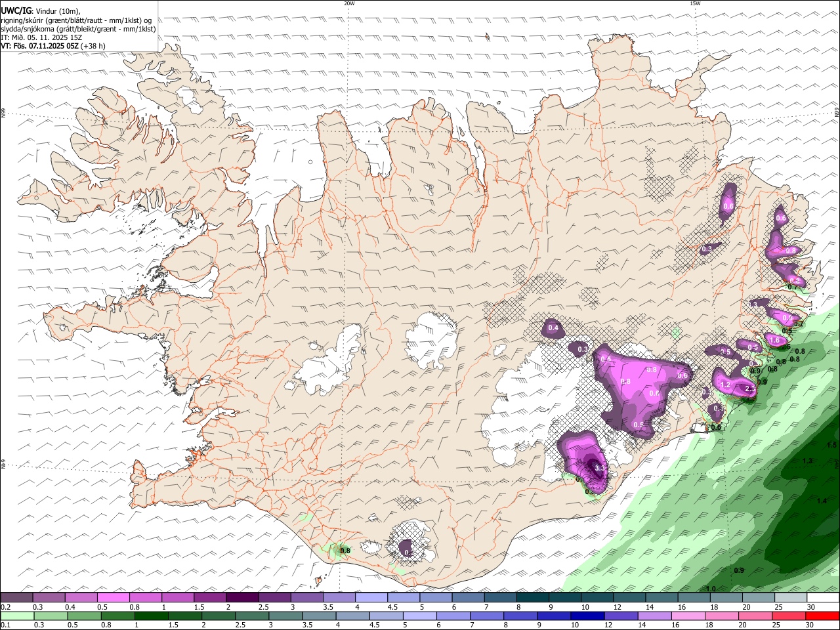Click the 'slydda/snjókoma' legend description line

click(x=78, y=28)
